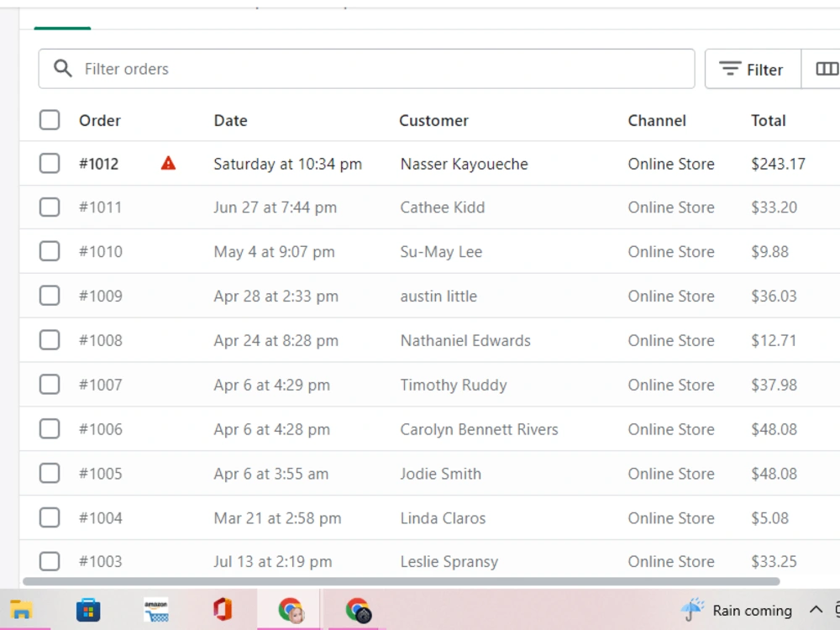Click customer Timothy Ruddy

click(x=454, y=386)
